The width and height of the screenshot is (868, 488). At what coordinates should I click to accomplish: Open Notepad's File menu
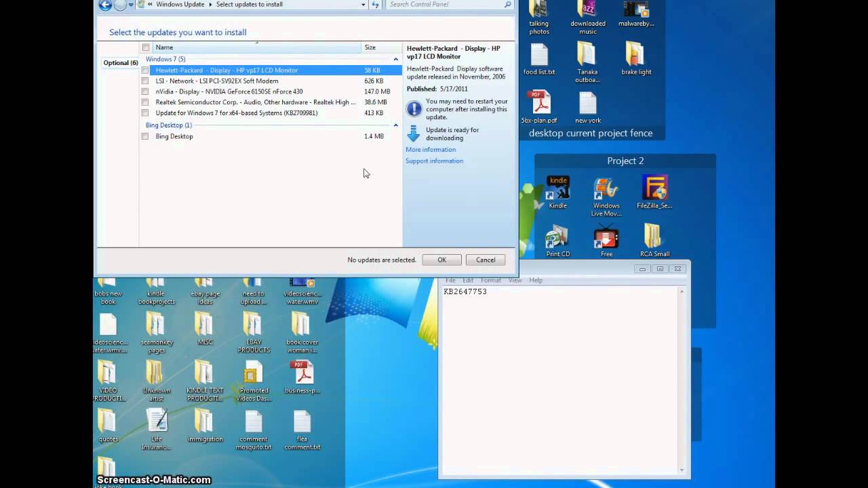450,280
